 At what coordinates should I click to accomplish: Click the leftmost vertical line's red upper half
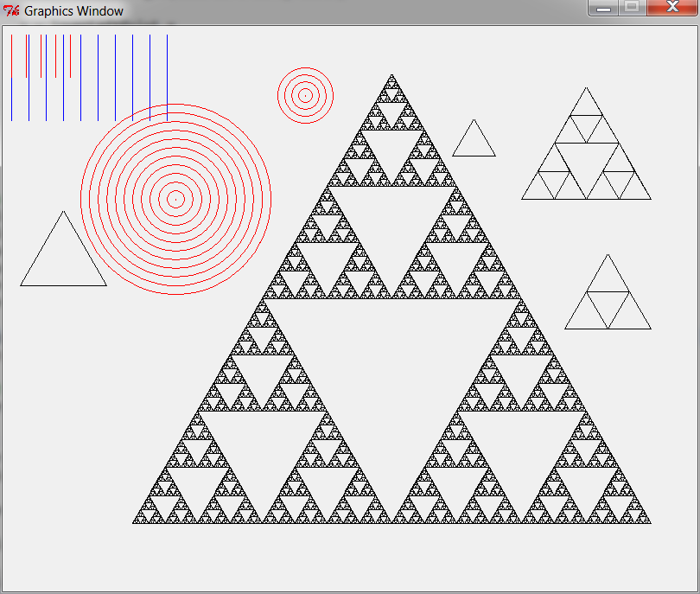[11, 56]
